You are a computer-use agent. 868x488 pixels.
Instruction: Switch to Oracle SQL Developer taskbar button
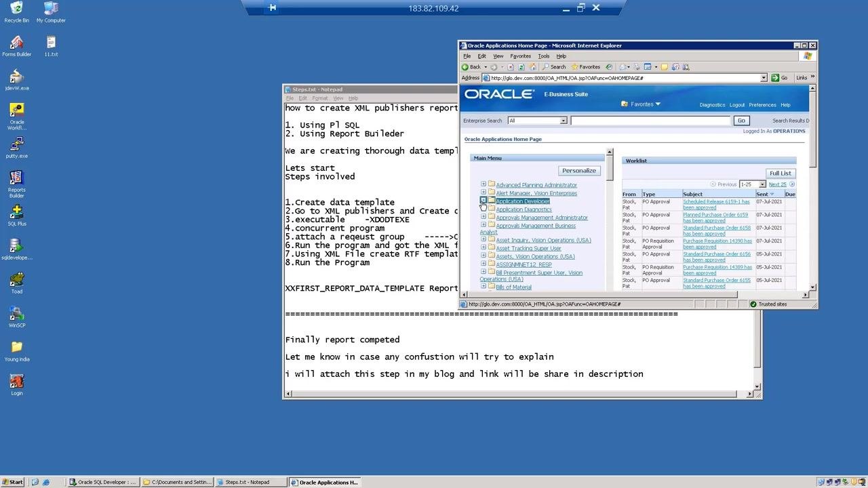pos(103,483)
